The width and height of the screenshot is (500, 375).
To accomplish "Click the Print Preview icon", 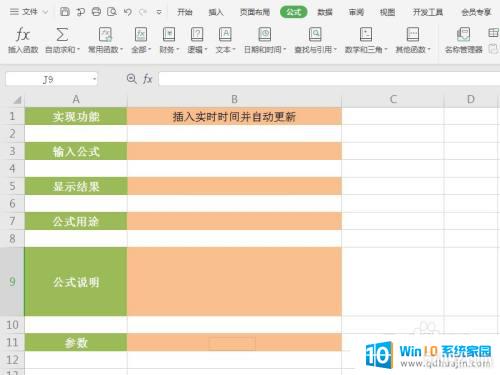I will (112, 12).
